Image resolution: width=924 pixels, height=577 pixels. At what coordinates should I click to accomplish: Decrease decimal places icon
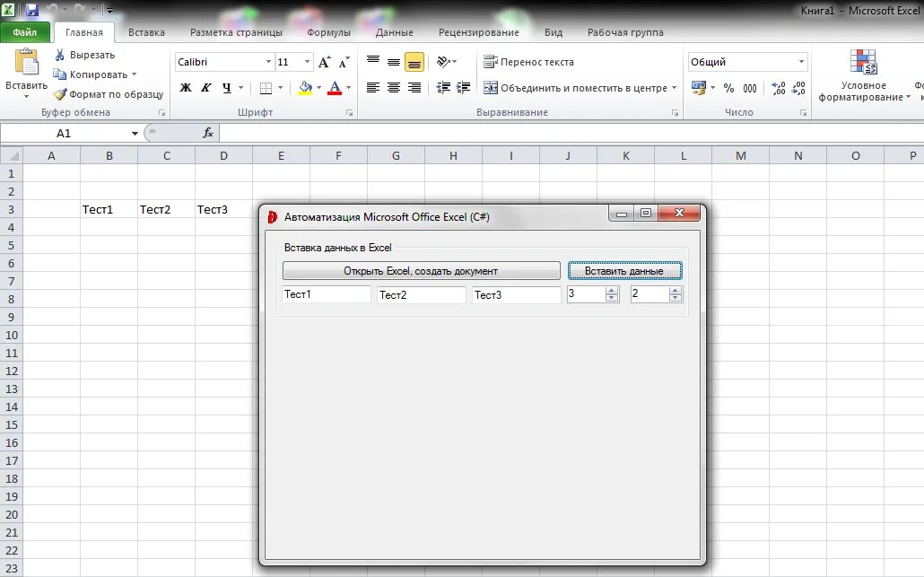click(x=798, y=88)
